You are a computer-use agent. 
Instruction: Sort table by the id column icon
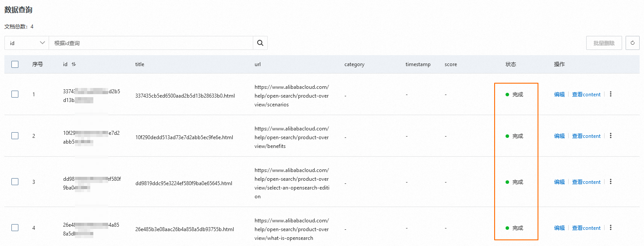(74, 64)
